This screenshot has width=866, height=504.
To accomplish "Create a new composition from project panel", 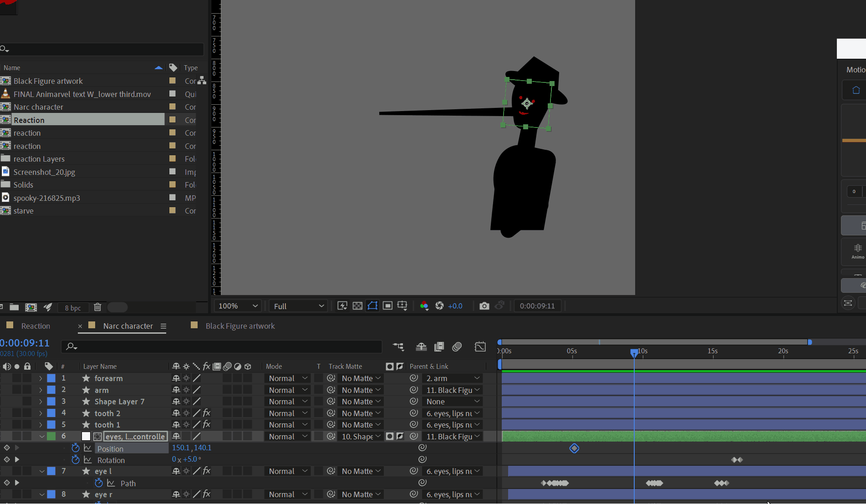I will [31, 307].
